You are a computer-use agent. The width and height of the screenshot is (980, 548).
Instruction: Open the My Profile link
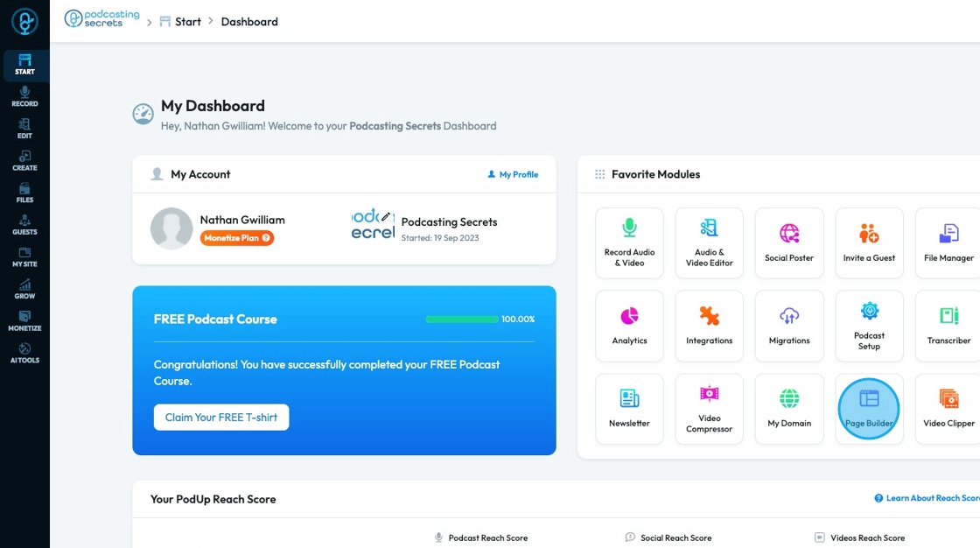513,174
